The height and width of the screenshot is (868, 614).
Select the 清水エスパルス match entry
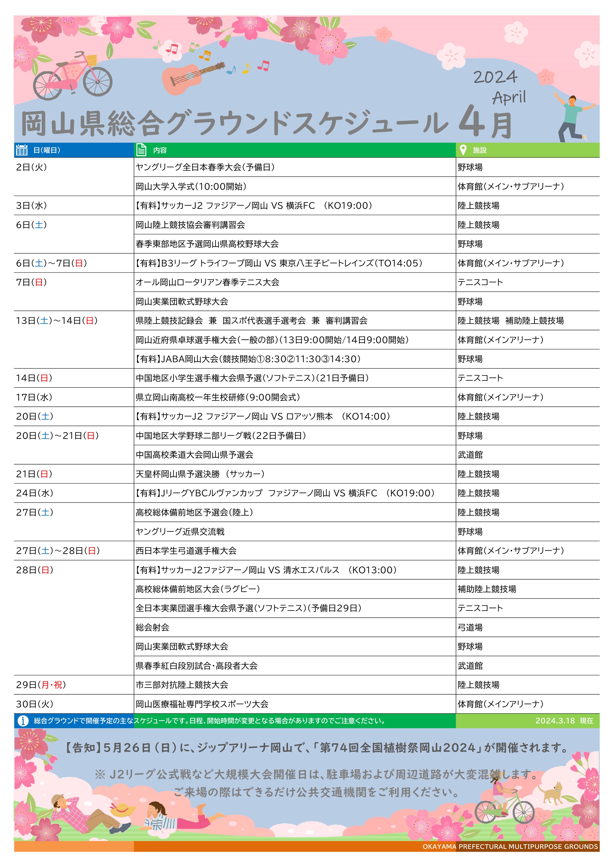coord(267,570)
